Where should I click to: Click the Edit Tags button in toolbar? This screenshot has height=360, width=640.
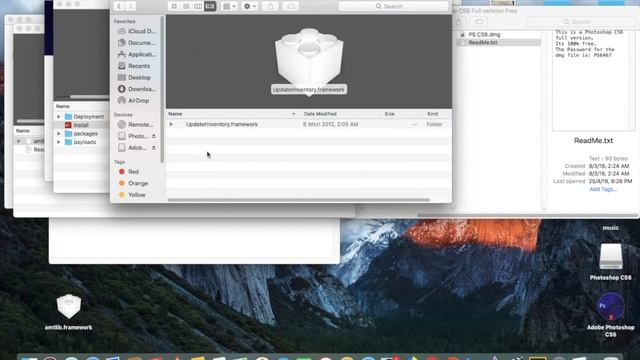291,6
